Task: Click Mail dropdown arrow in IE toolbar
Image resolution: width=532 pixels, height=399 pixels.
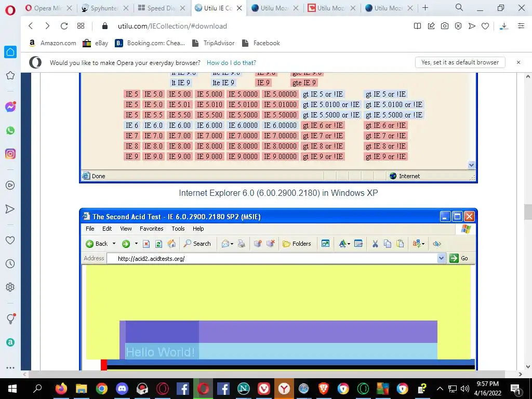Action: coord(232,244)
